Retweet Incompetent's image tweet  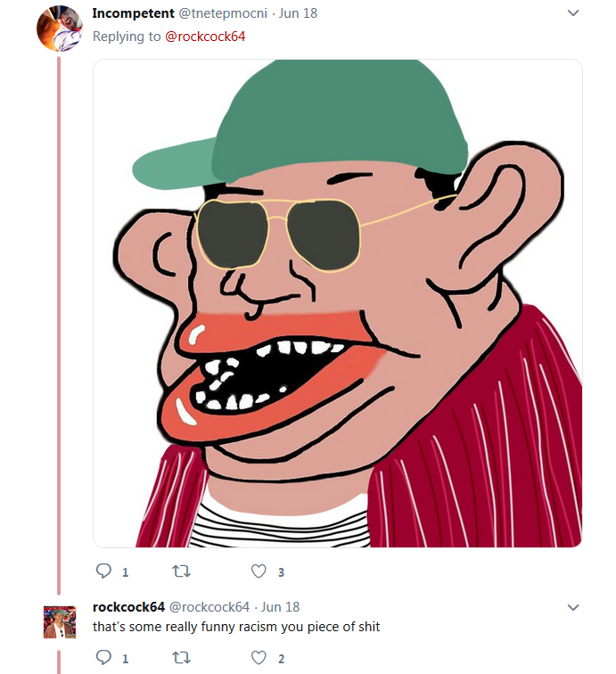pos(181,571)
